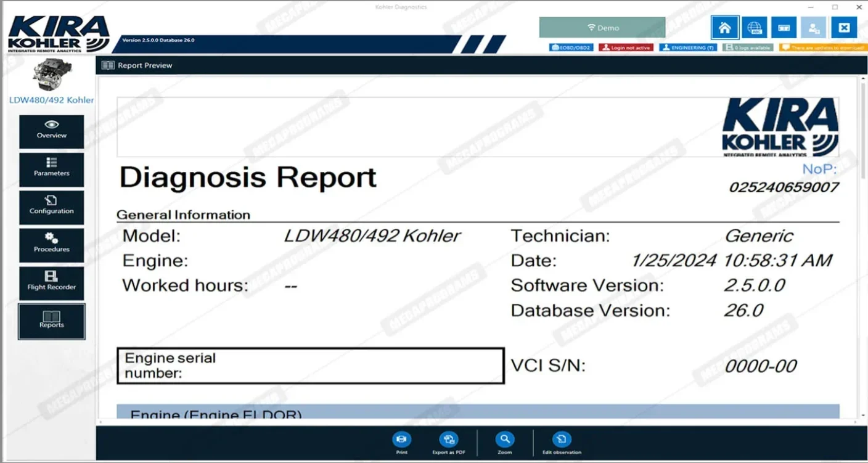
Task: Open the updates to download notification
Action: pos(822,47)
